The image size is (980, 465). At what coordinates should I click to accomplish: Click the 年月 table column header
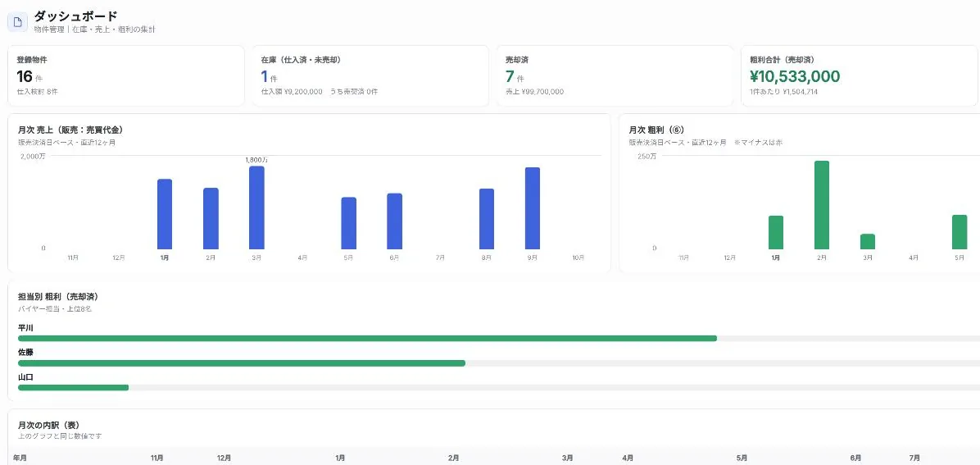pyautogui.click(x=20, y=458)
